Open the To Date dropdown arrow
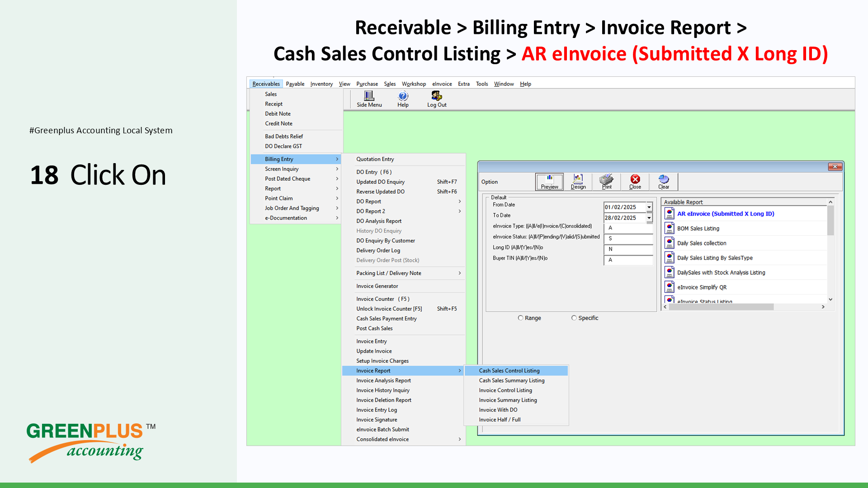Screen dimensions: 868x488 pyautogui.click(x=649, y=218)
